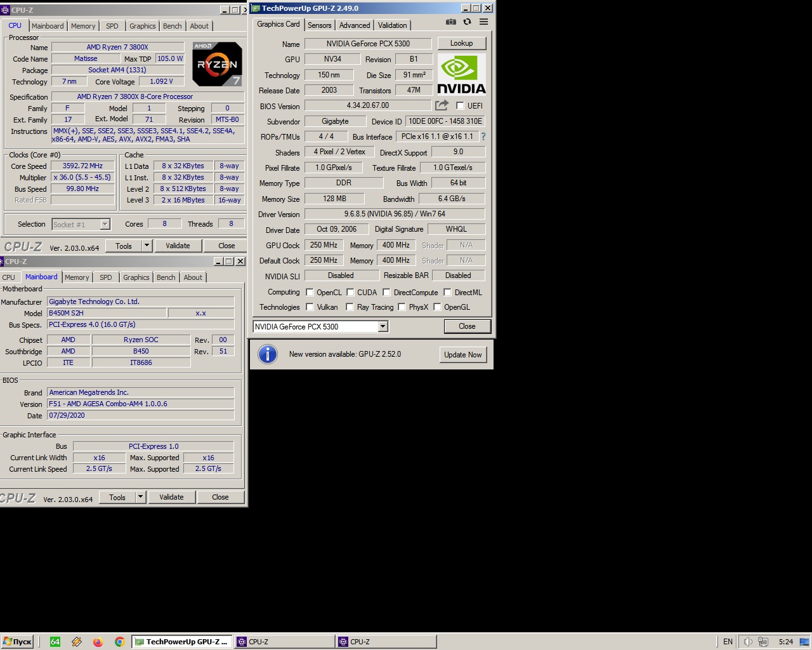Open the Graphics tab in bottom CPU-Z window
The height and width of the screenshot is (650, 812).
(136, 277)
